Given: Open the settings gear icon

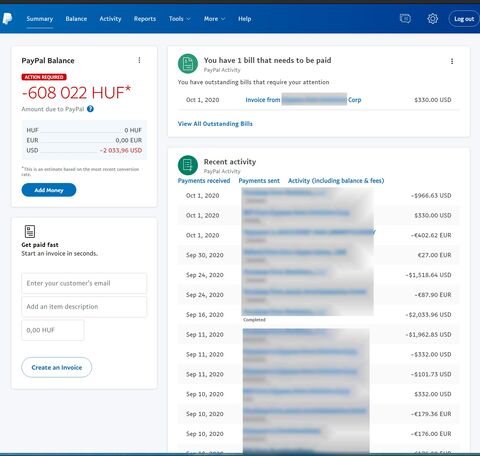Looking at the screenshot, I should point(432,19).
